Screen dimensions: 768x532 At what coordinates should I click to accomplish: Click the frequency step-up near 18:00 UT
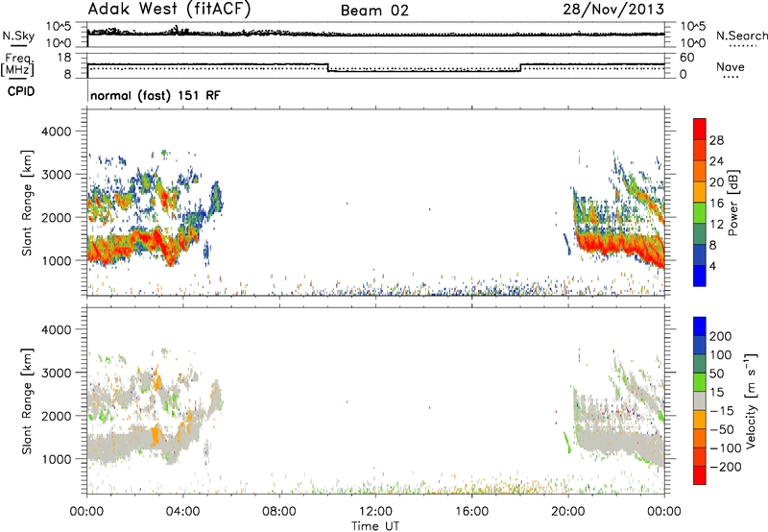(x=520, y=67)
